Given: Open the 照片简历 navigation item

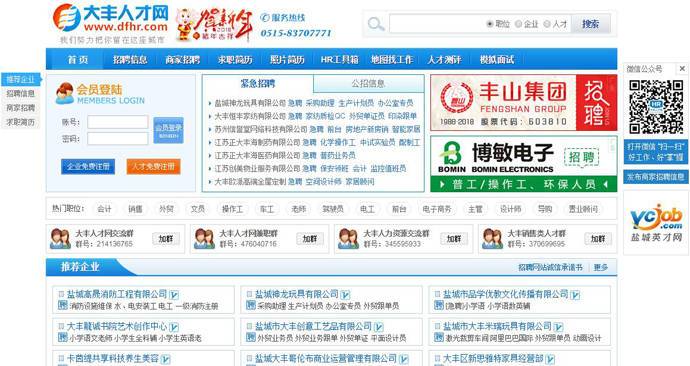Looking at the screenshot, I should pos(287,60).
